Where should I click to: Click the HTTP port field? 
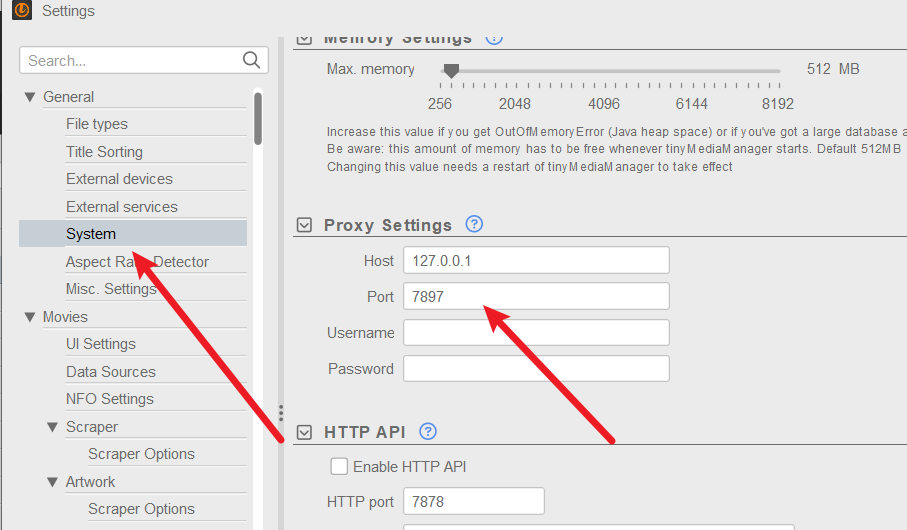pyautogui.click(x=474, y=501)
